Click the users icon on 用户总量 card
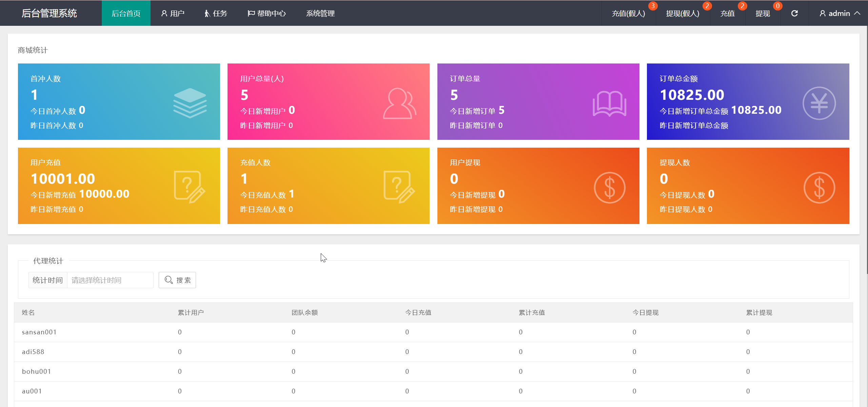The height and width of the screenshot is (407, 868). pyautogui.click(x=399, y=103)
